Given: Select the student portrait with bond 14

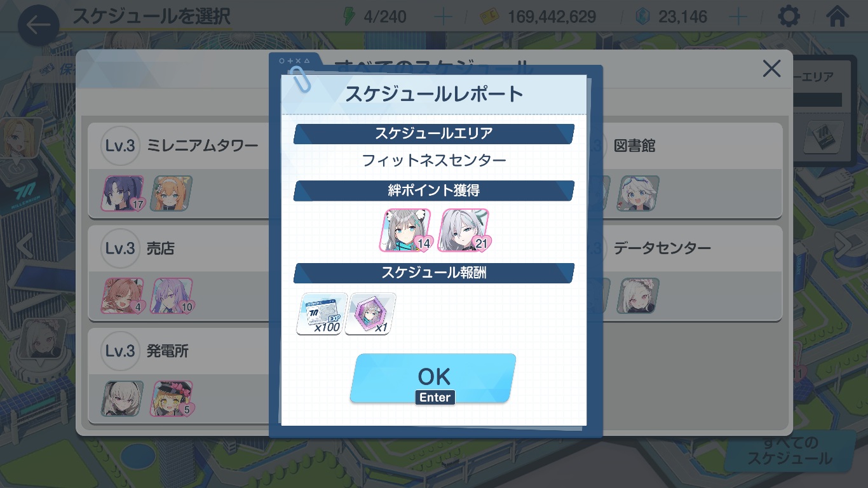Looking at the screenshot, I should point(406,230).
